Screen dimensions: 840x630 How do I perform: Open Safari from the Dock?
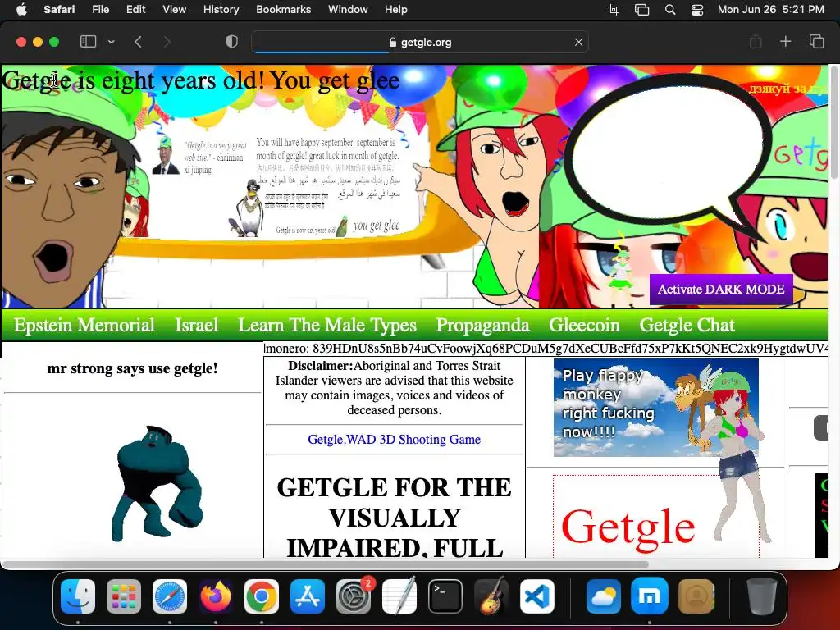[x=170, y=596]
